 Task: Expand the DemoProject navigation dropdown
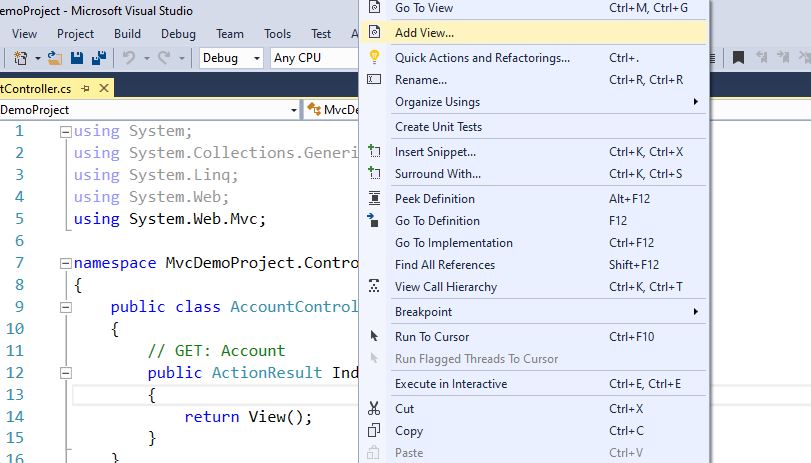[x=294, y=109]
